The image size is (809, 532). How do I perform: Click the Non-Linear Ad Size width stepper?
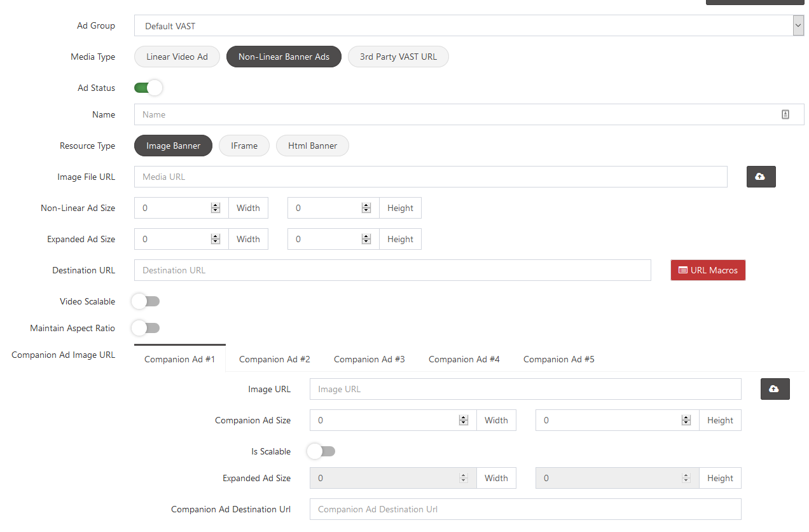(215, 208)
